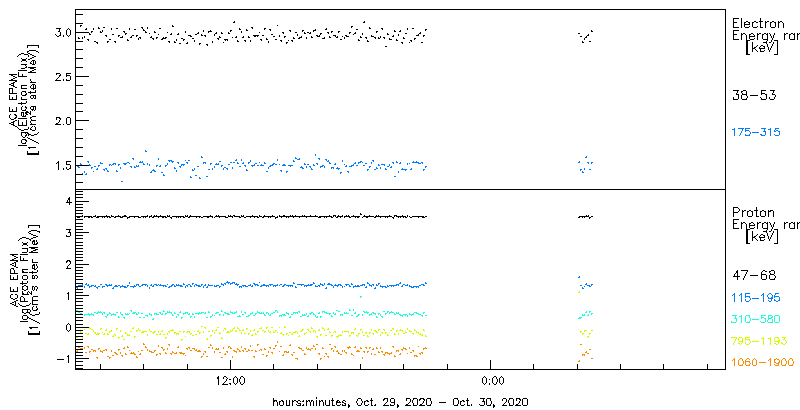Click the Electron Energy range legend heading
The height and width of the screenshot is (410, 800).
[x=765, y=36]
